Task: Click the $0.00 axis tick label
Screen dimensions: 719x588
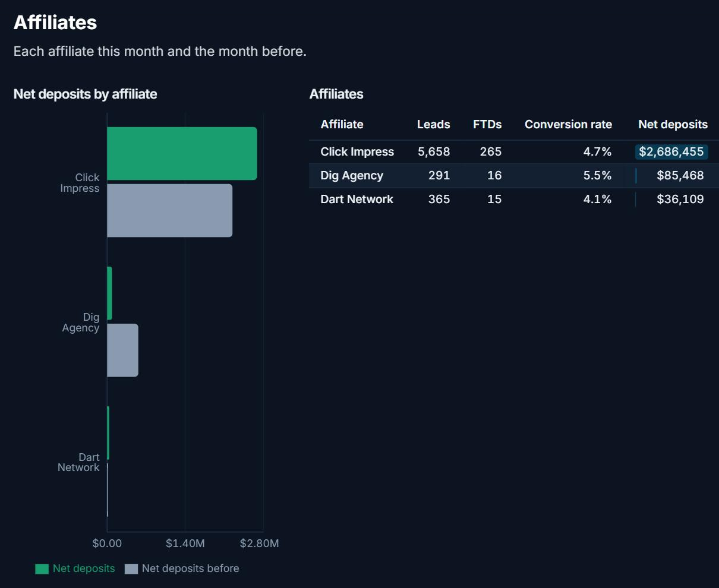Action: pos(107,543)
